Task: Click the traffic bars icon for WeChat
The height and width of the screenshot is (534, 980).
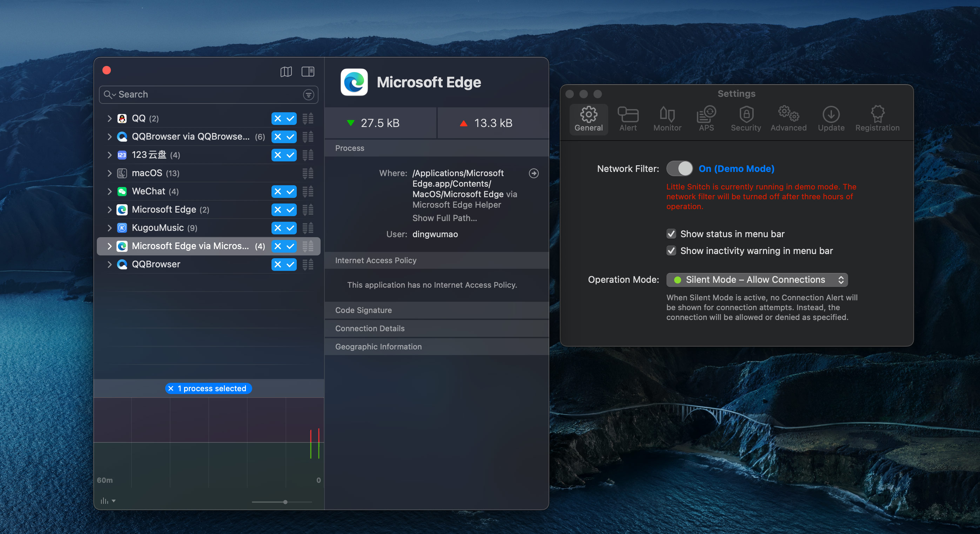Action: 308,192
